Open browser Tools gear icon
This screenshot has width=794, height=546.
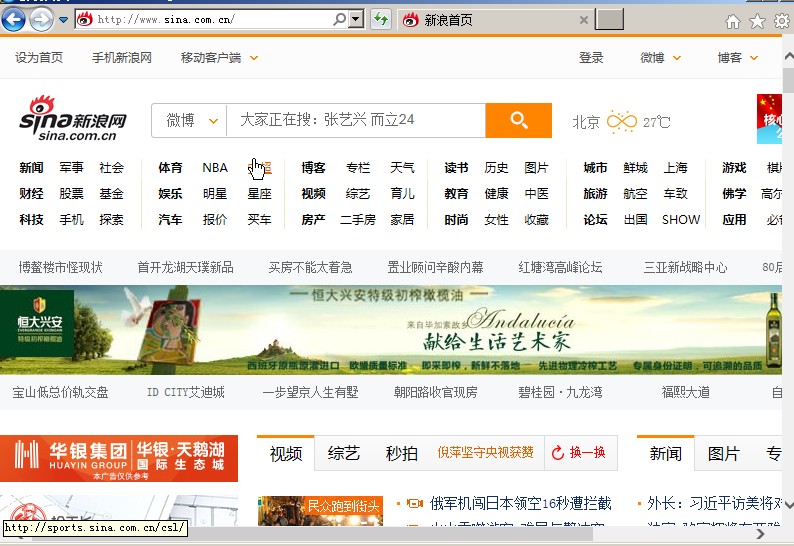[x=781, y=21]
